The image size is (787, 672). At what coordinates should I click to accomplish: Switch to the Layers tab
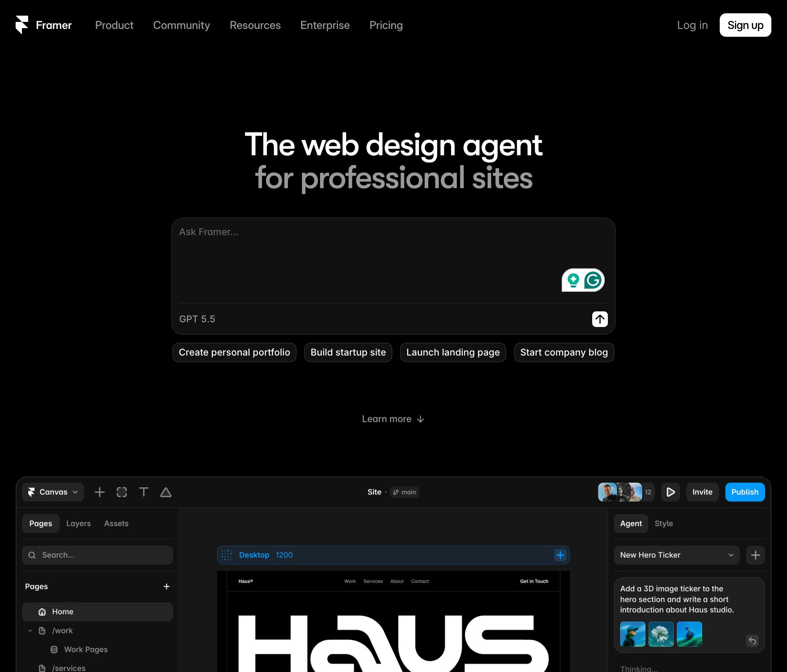coord(78,523)
